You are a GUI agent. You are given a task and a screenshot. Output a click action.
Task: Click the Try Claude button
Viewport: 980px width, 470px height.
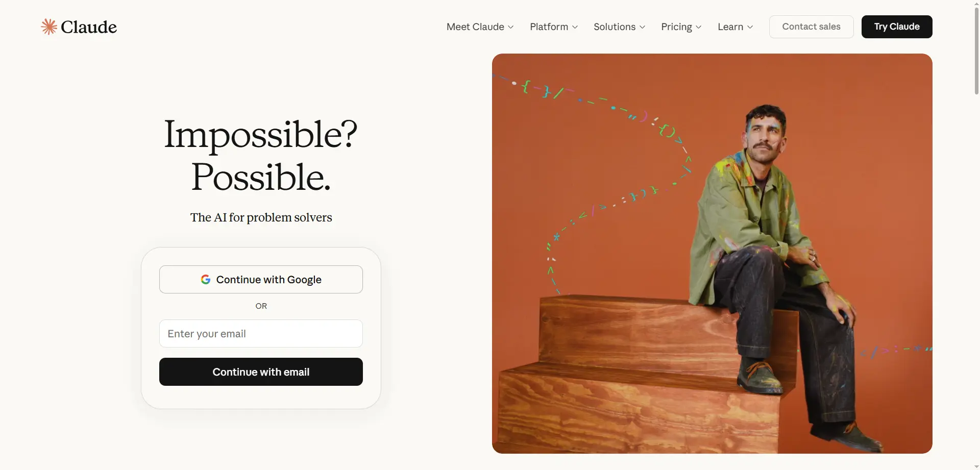pos(896,27)
